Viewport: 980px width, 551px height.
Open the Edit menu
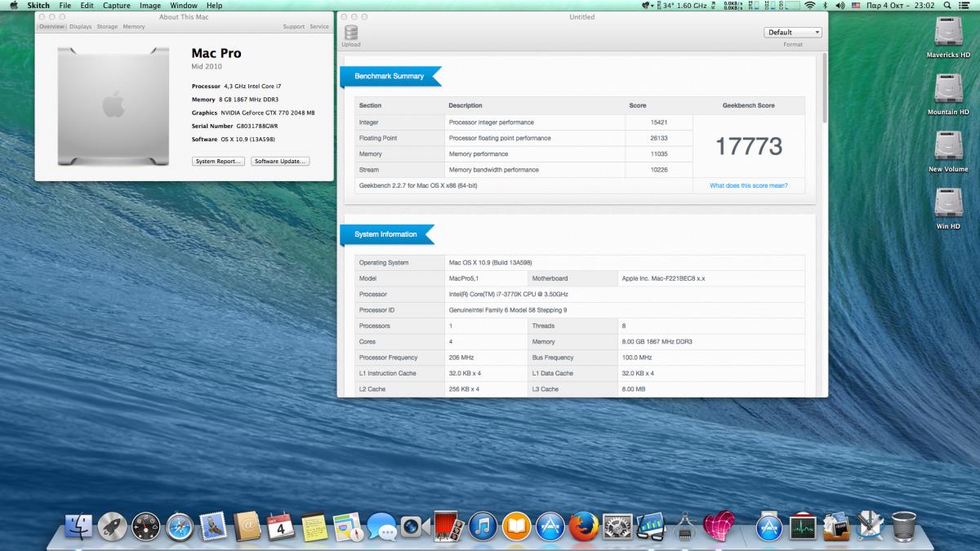tap(87, 6)
